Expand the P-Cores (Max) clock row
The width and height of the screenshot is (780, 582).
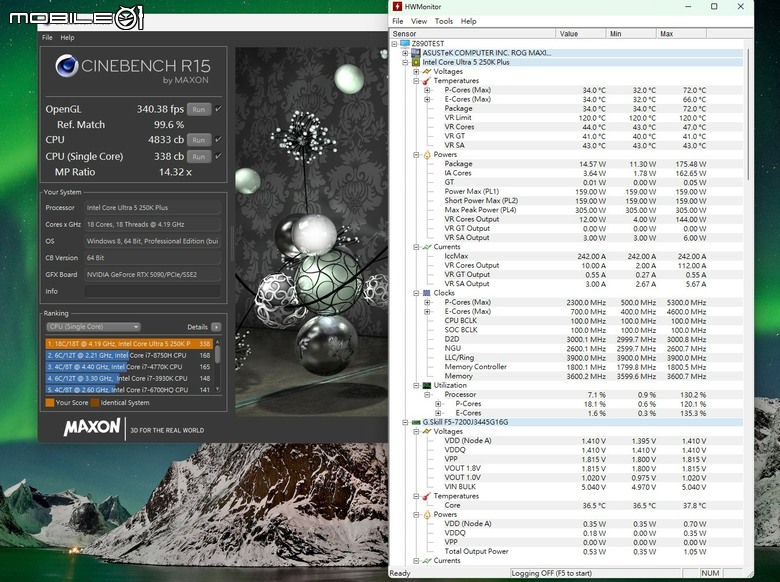point(427,302)
